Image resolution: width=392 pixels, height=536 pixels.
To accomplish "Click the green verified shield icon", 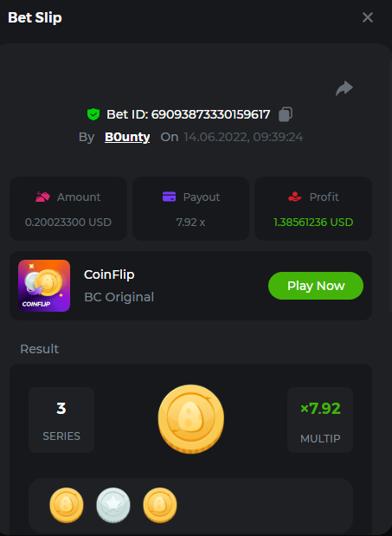I will 93,114.
